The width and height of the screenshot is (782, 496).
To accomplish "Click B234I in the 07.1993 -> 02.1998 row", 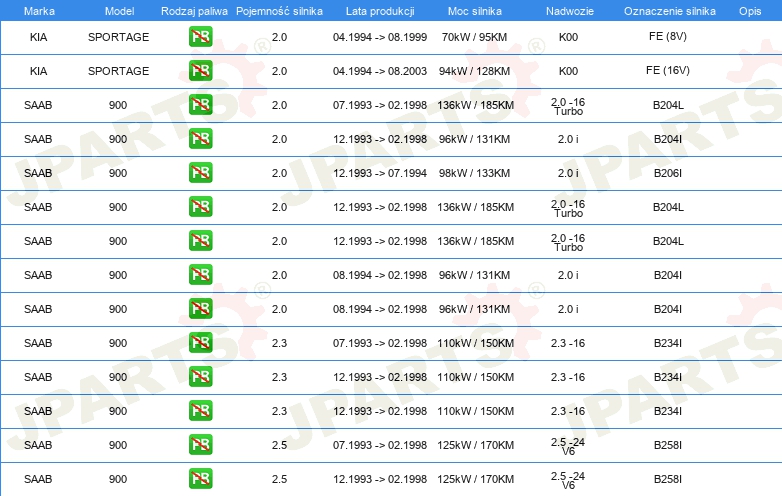I will click(x=668, y=343).
